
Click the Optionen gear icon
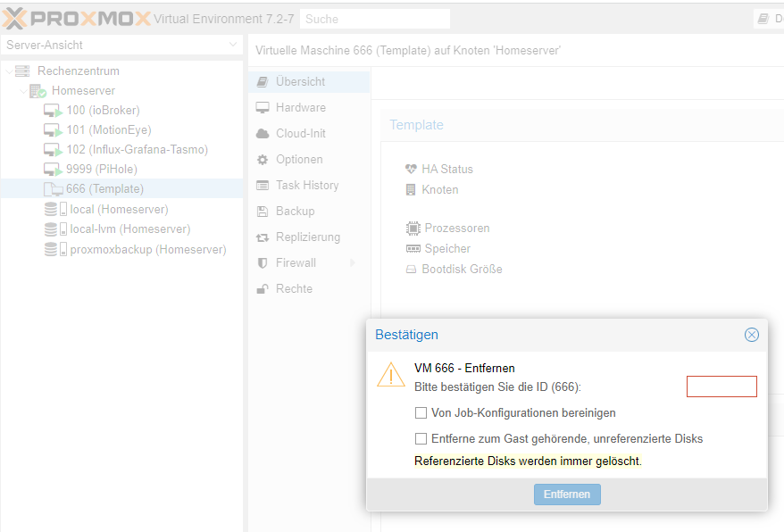262,160
